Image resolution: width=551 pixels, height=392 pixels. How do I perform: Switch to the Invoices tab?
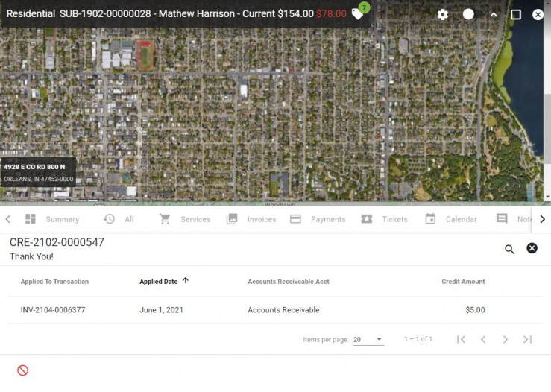tap(262, 219)
